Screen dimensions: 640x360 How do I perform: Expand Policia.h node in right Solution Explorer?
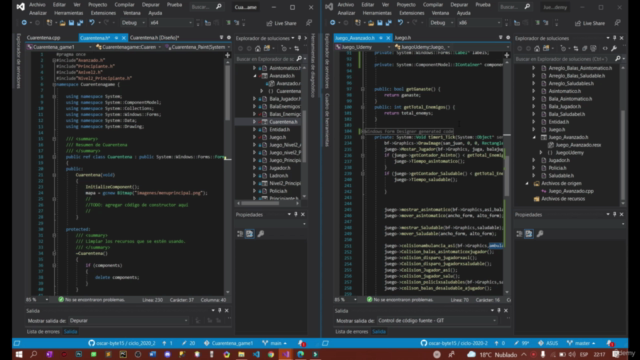pos(533,168)
